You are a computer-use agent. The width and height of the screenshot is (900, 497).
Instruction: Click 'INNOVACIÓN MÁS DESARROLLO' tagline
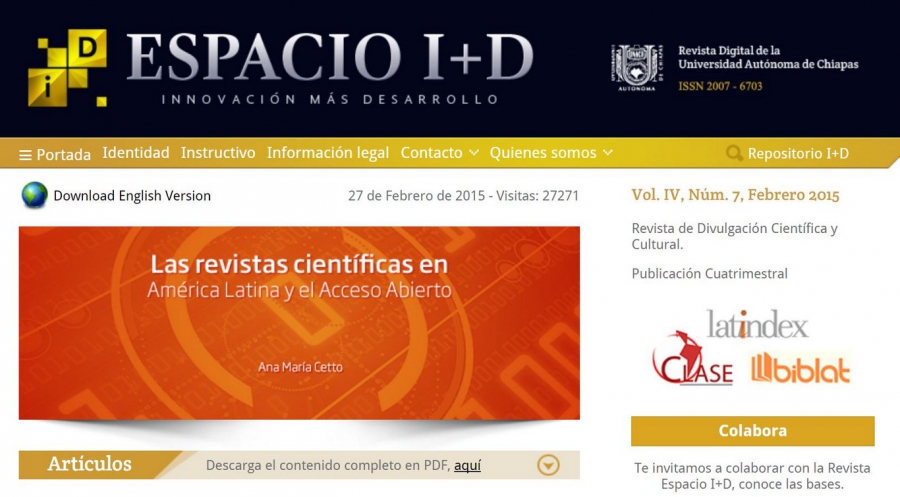coord(329,99)
